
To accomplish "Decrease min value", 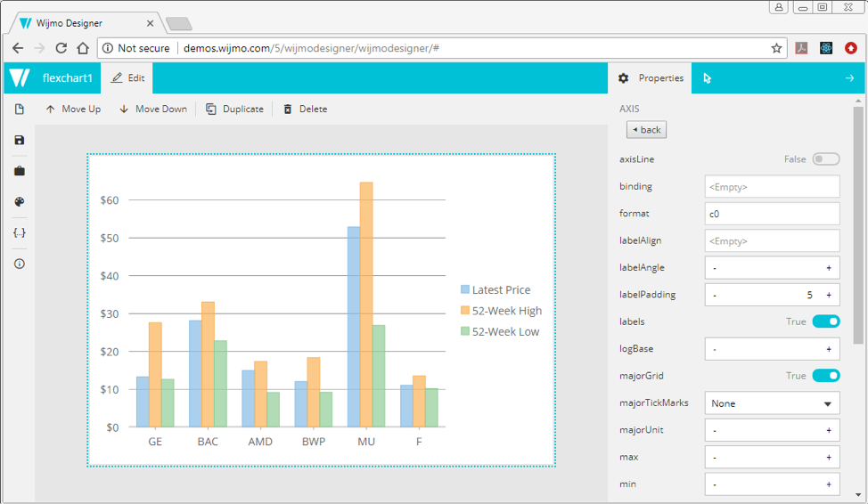I will point(715,484).
